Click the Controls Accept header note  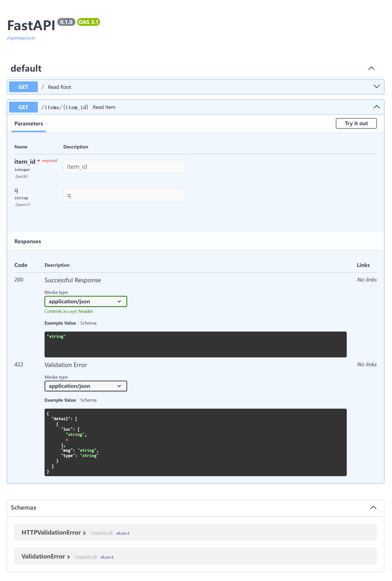click(69, 311)
